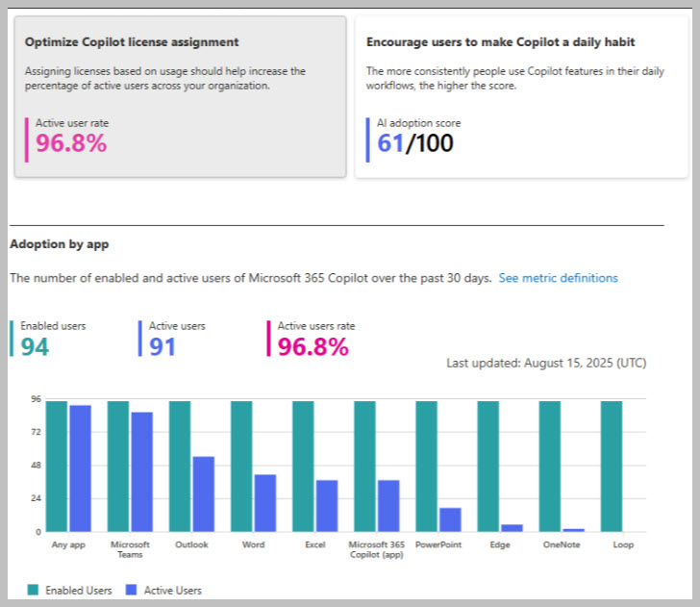Open the Encourage users daily habit card
This screenshot has height=607, width=700.
pos(521,96)
